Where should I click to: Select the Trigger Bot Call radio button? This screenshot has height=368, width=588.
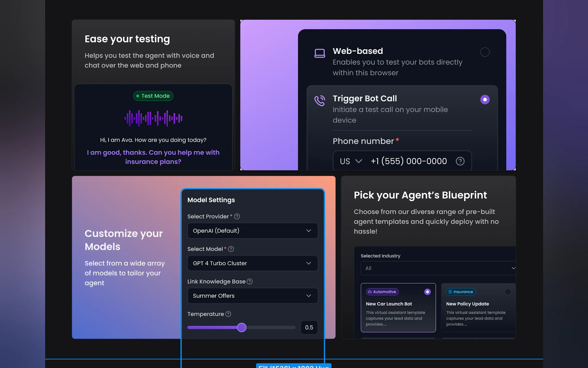(485, 100)
